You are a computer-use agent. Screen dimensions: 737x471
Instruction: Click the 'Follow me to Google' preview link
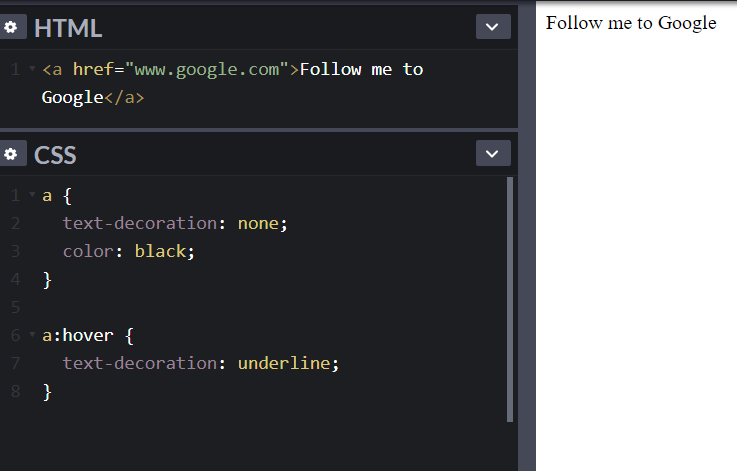[x=631, y=23]
